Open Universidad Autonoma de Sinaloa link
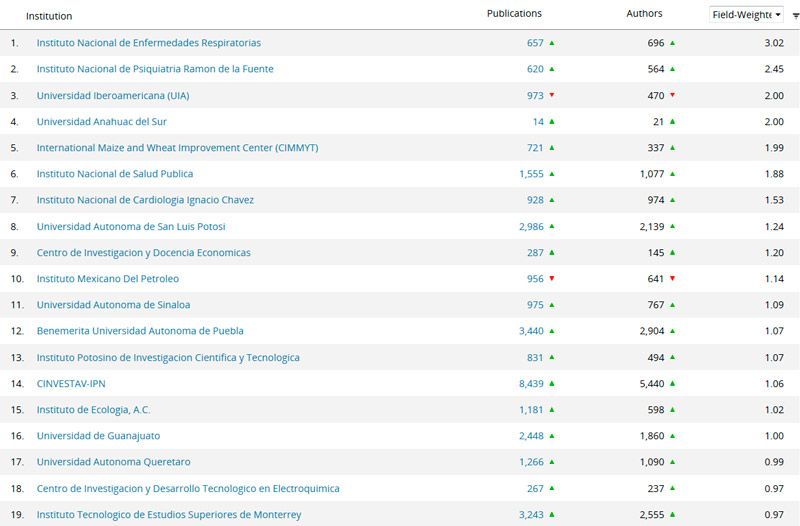The height and width of the screenshot is (526, 800). (113, 305)
